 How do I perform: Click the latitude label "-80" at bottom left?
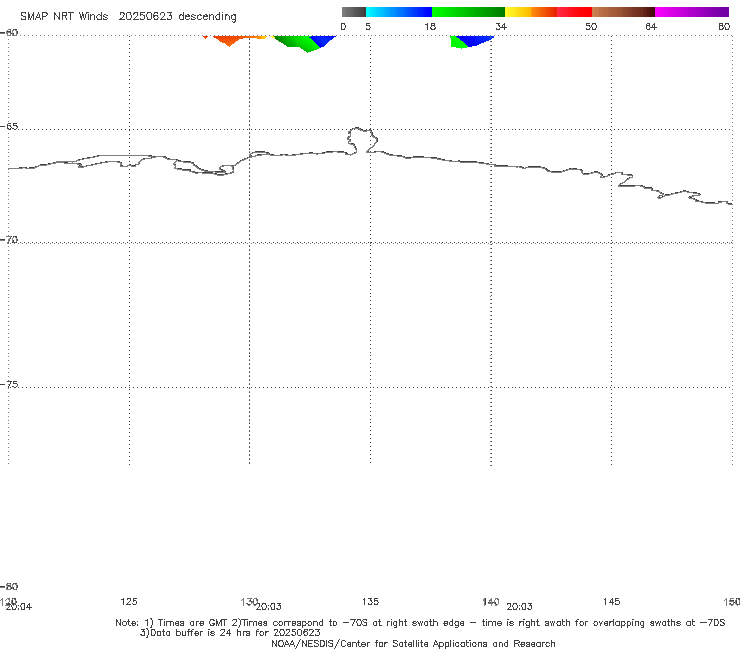(x=9, y=586)
